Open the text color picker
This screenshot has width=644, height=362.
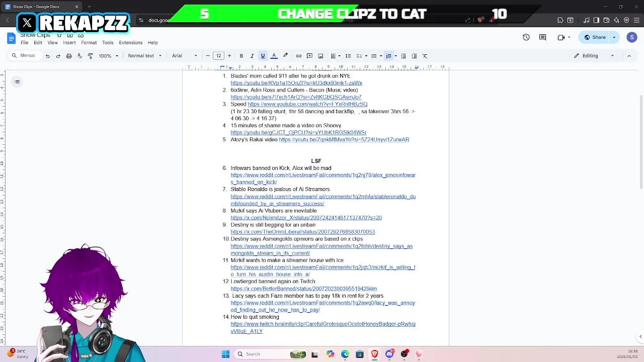tap(274, 56)
